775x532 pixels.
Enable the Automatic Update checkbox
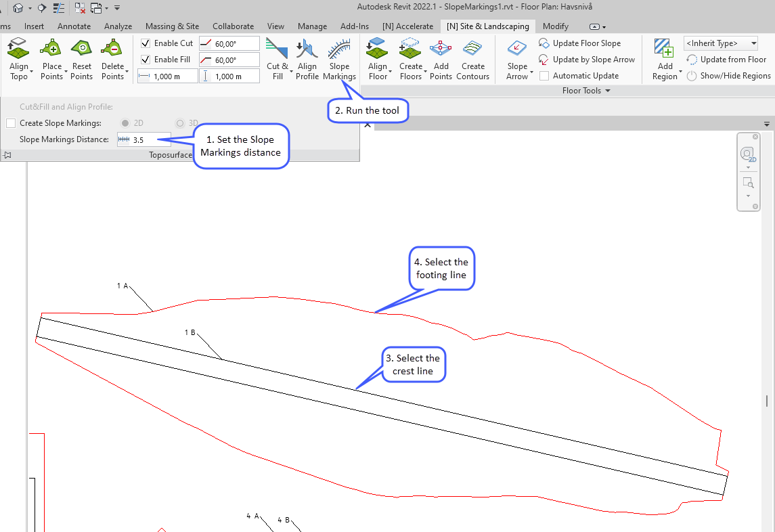point(544,76)
